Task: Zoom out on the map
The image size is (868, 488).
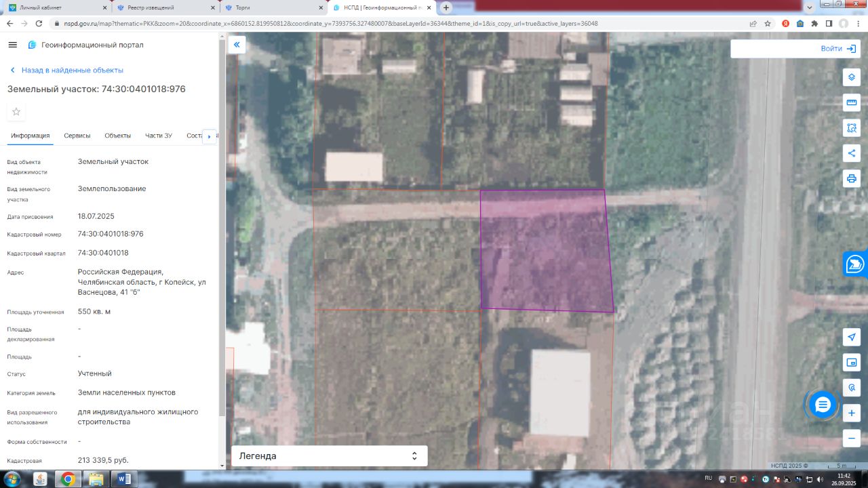Action: pos(852,439)
